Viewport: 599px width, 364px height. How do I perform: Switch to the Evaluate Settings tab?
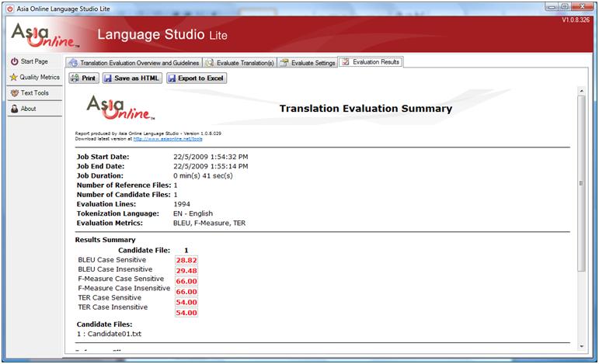[x=308, y=63]
